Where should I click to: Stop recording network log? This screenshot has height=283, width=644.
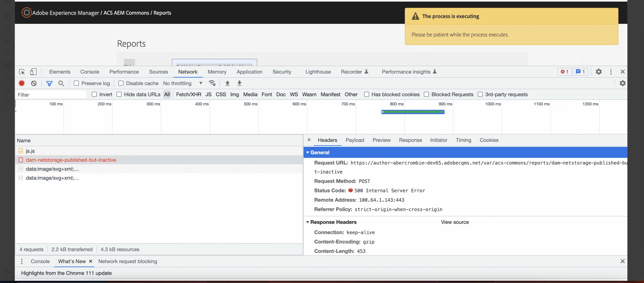click(22, 83)
